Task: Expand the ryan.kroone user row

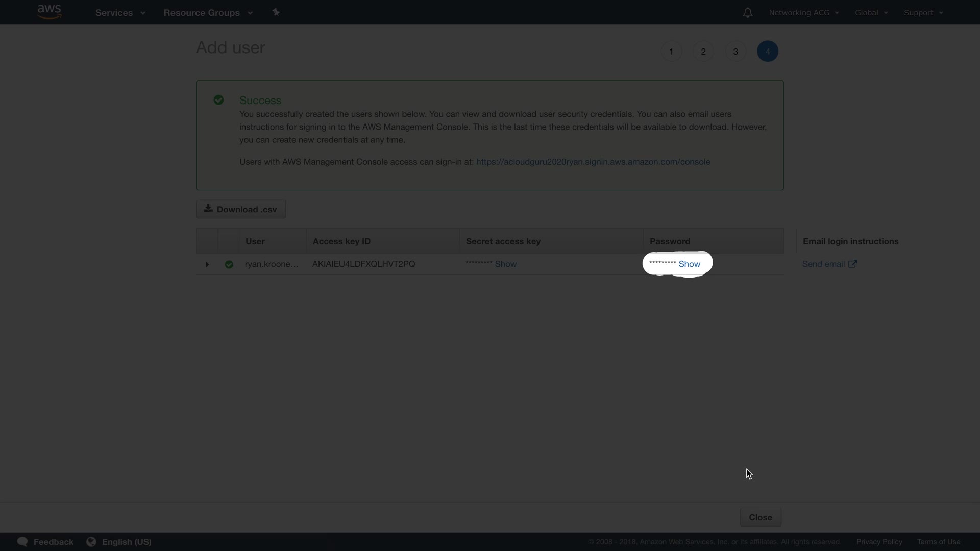Action: point(207,264)
